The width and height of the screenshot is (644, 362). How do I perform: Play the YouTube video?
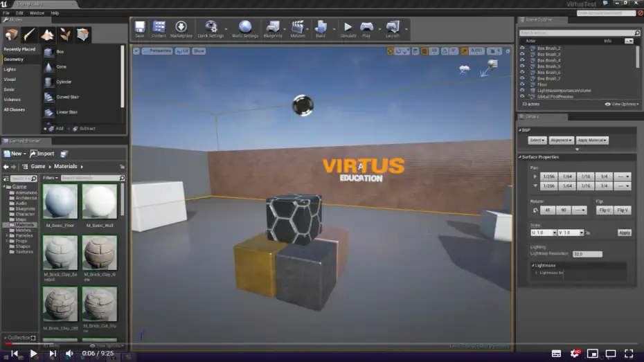point(34,354)
